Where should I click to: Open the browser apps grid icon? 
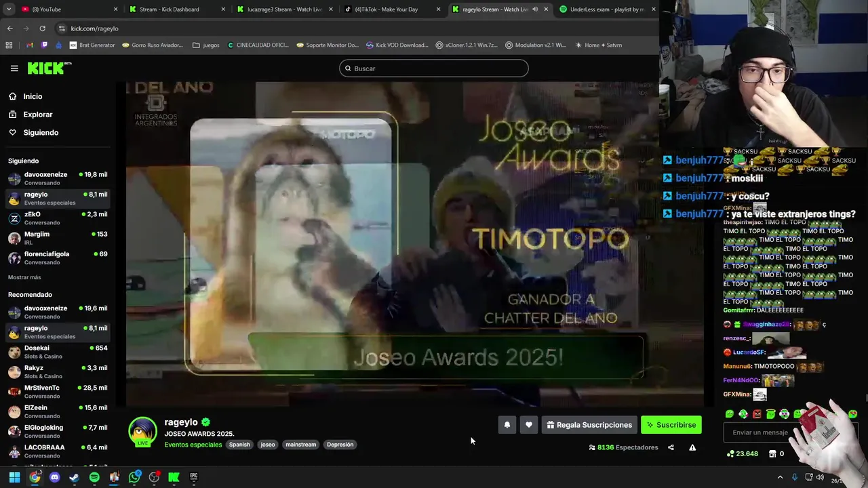pos(9,45)
